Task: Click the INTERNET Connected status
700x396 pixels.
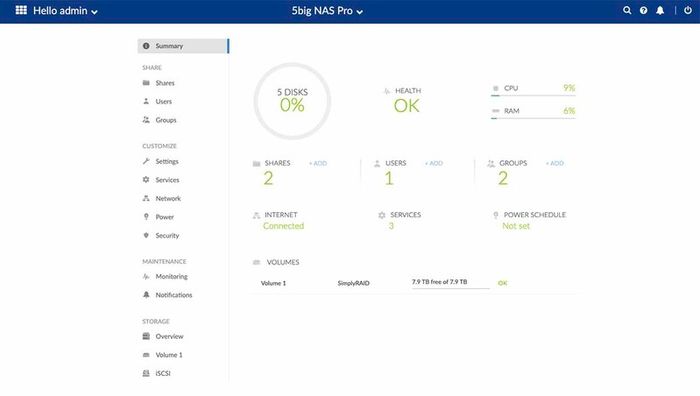Action: click(283, 226)
